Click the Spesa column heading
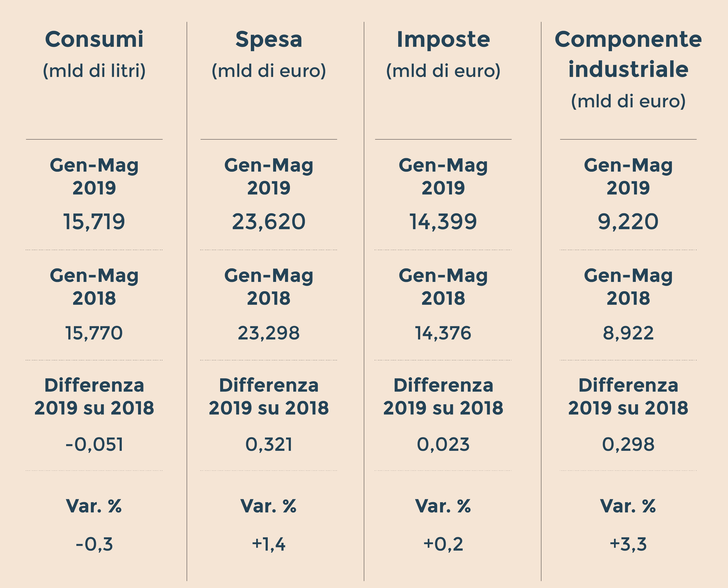Viewport: 728px width, 588px height. point(269,39)
